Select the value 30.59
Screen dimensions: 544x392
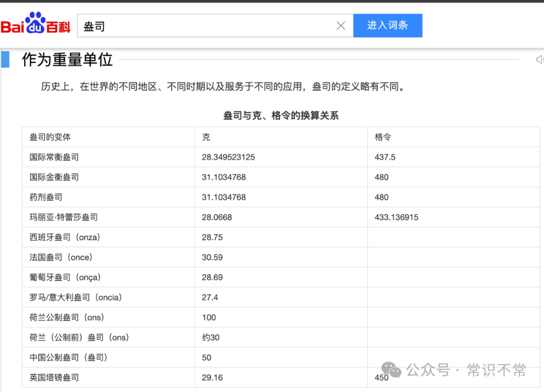213,257
